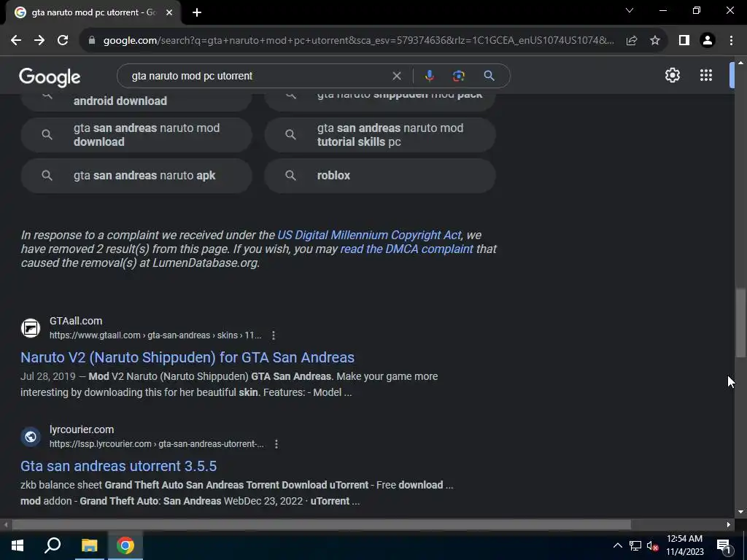Select 'android download' related search
747x560 pixels.
(x=136, y=101)
